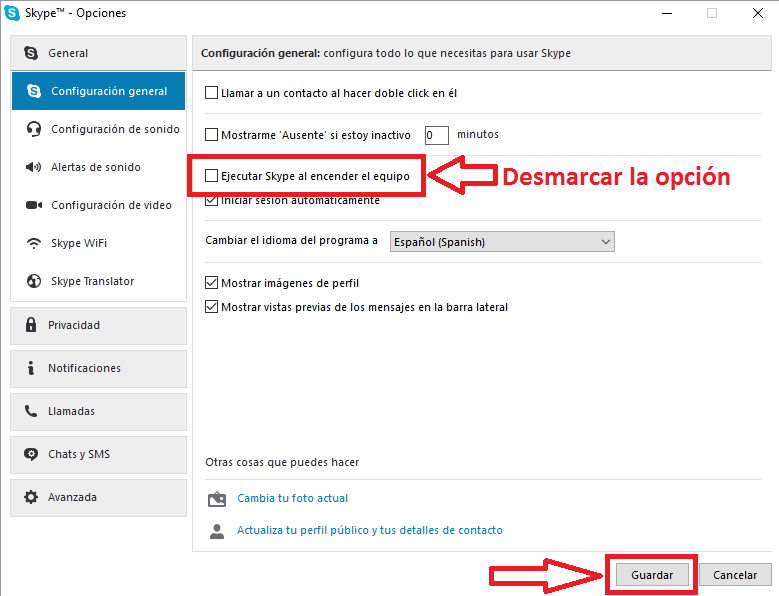Viewport: 779px width, 596px height.
Task: Expand the Privacidad section
Action: point(98,325)
